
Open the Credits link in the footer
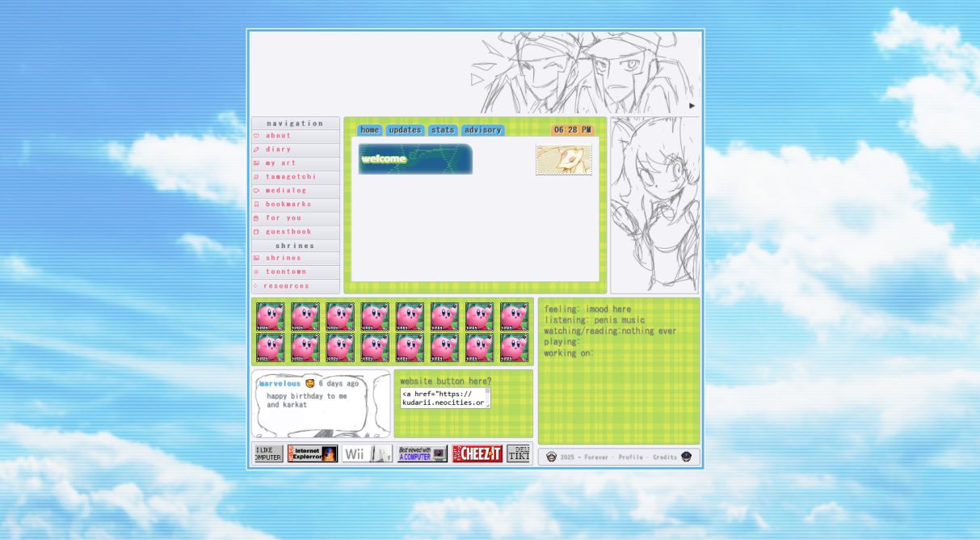click(664, 458)
